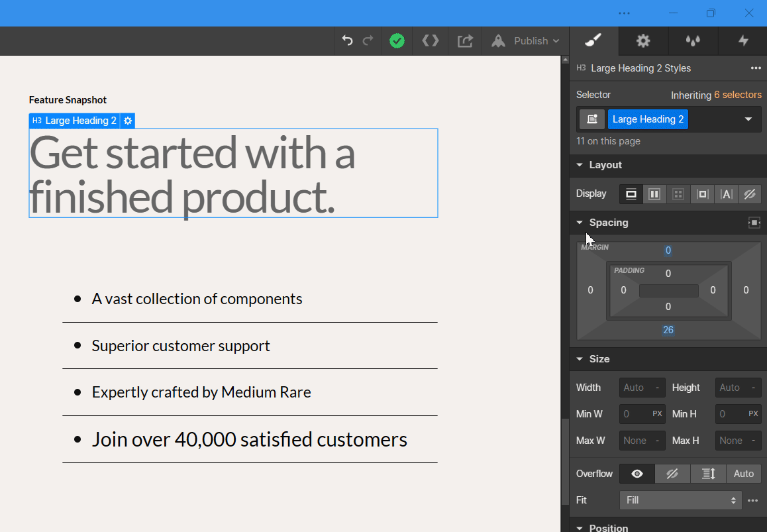Viewport: 767px width, 532px height.
Task: Set display to Inline
Action: (726, 194)
